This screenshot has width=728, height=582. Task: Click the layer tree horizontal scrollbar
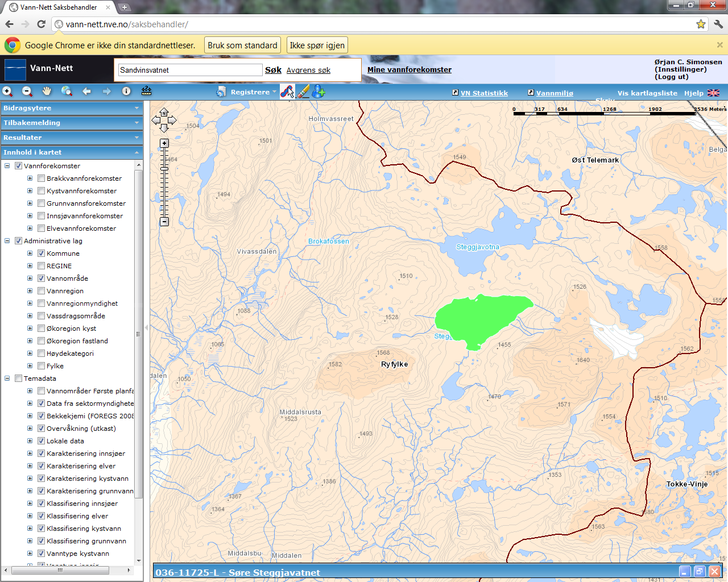coord(60,570)
